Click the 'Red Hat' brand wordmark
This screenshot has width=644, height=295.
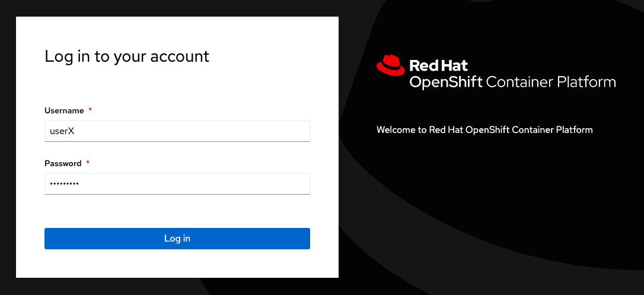click(439, 65)
